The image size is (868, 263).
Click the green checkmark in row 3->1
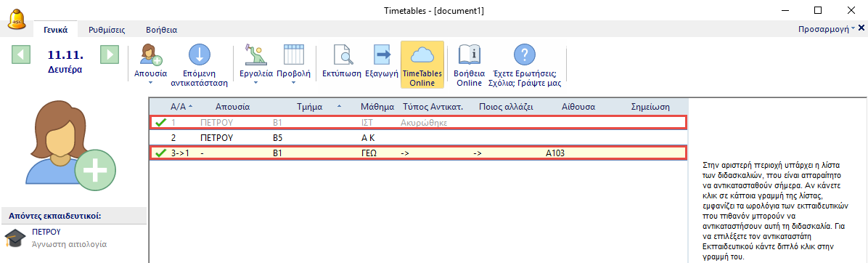[x=161, y=153]
